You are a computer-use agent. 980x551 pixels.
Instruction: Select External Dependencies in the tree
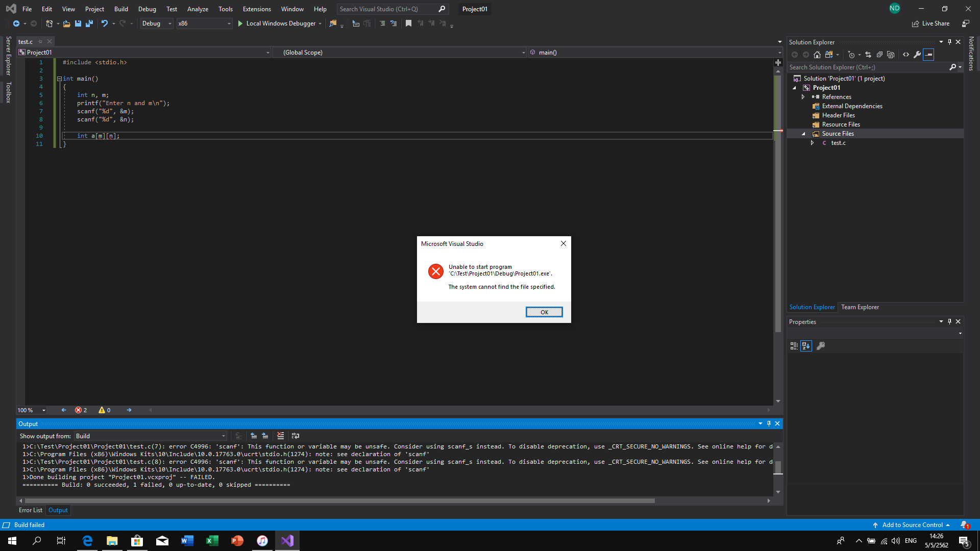point(852,106)
